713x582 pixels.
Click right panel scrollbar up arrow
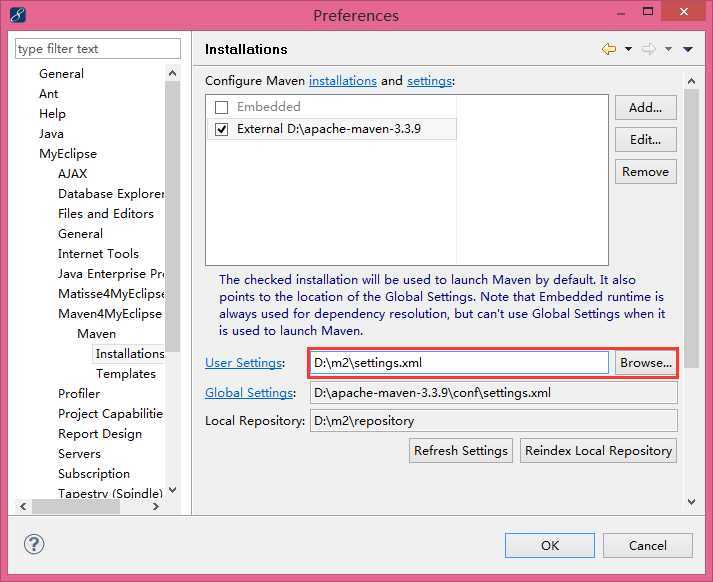click(x=691, y=81)
